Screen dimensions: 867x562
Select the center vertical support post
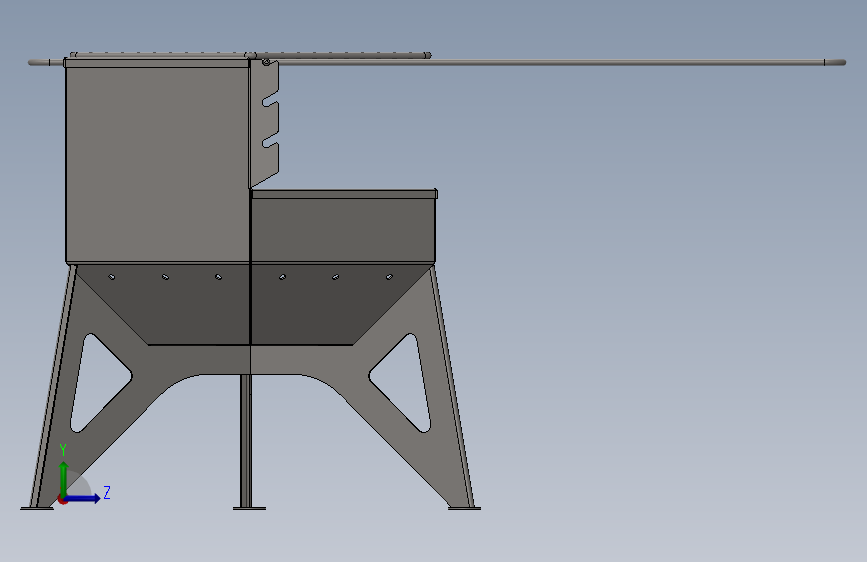click(x=246, y=441)
